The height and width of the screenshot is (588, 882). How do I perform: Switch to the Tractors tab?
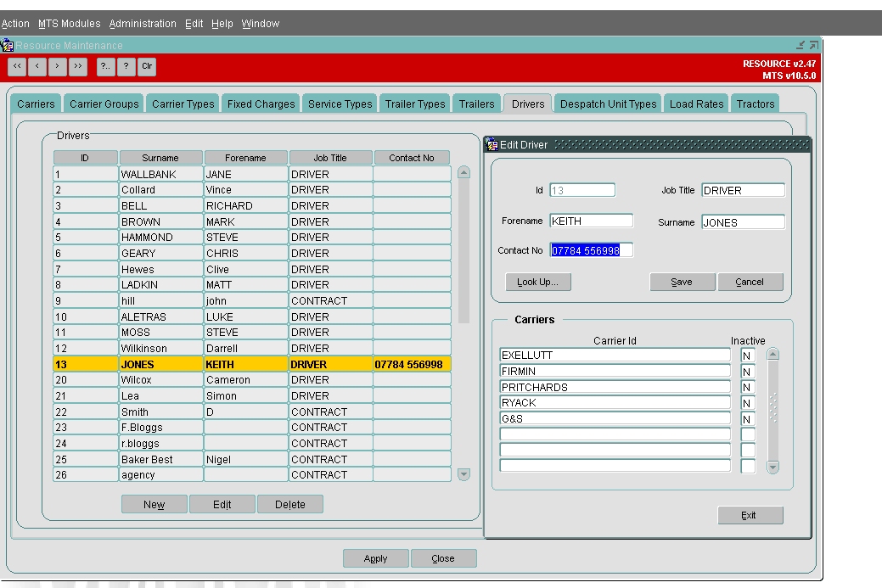pos(756,104)
